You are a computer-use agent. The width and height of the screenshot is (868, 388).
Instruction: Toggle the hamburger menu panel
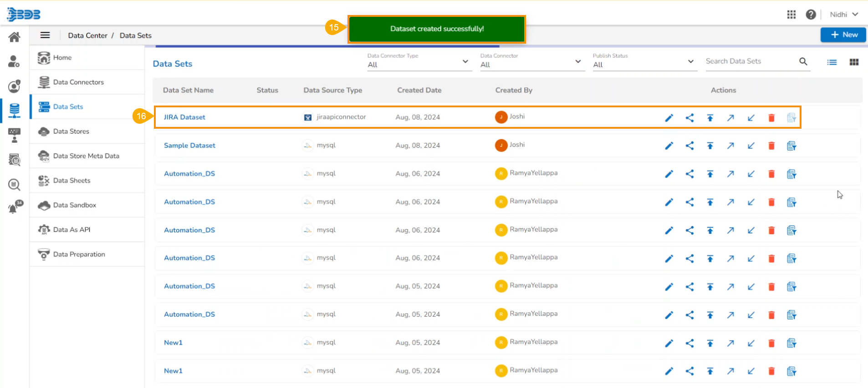(45, 35)
